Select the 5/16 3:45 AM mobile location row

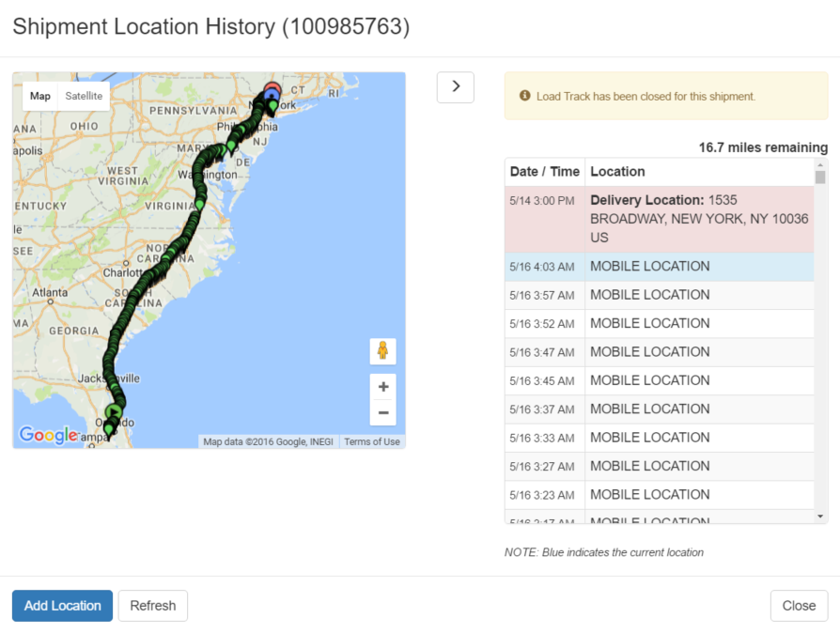pos(660,380)
